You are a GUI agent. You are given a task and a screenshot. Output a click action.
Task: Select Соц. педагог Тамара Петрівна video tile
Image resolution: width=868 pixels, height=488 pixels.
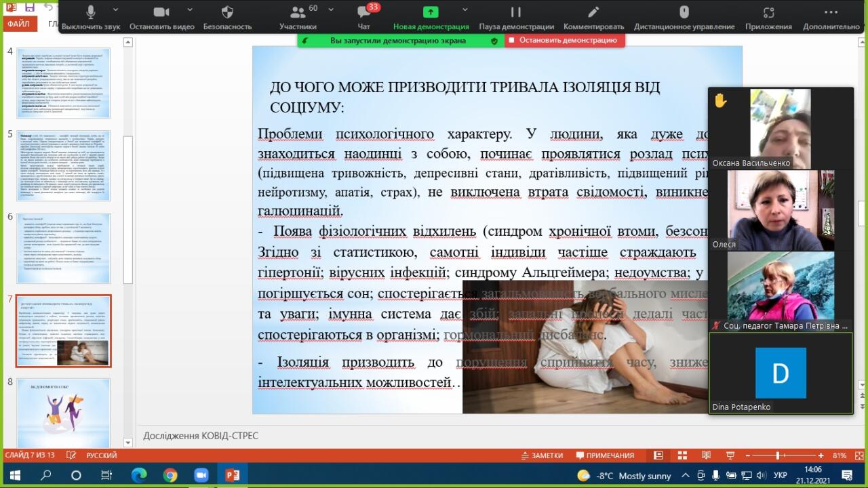click(x=781, y=291)
